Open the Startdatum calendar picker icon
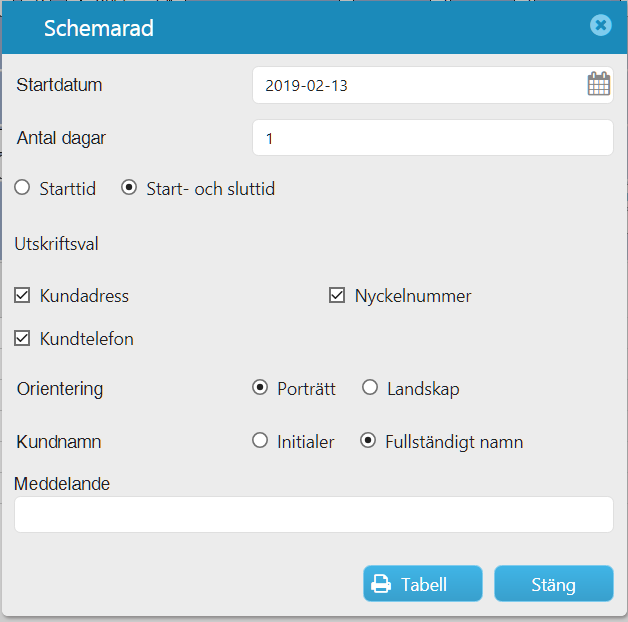Screen dimensions: 628x622 tap(599, 84)
